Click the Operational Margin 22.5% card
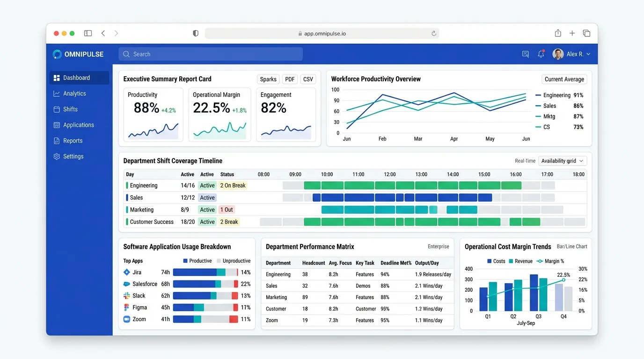Screen dimensions: 644x359 [220, 115]
